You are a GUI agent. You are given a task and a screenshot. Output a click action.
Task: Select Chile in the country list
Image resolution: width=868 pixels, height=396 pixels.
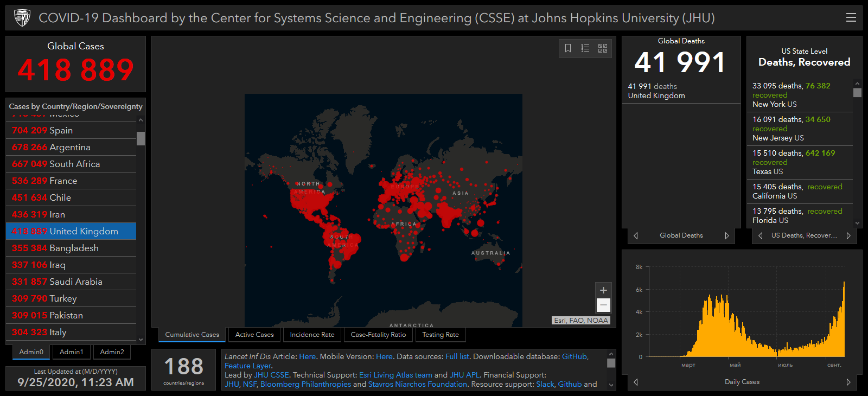click(71, 197)
